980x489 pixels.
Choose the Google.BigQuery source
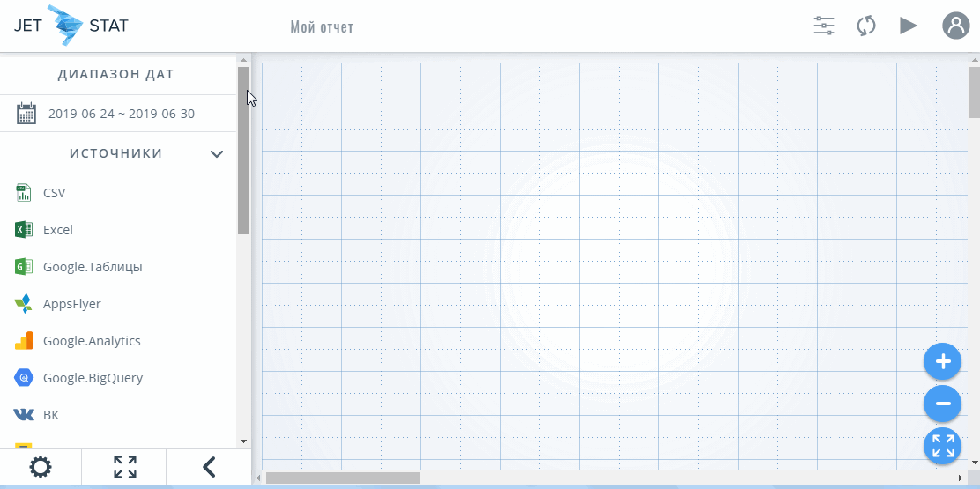pyautogui.click(x=93, y=378)
